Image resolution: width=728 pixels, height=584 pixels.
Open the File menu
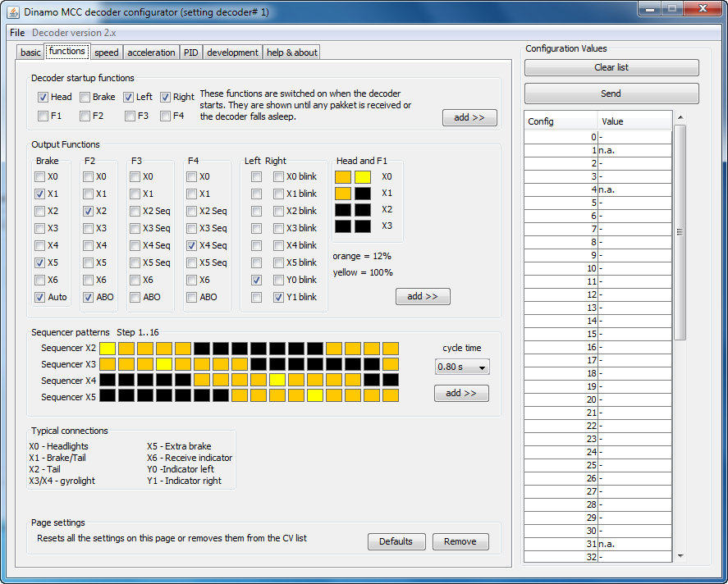17,32
